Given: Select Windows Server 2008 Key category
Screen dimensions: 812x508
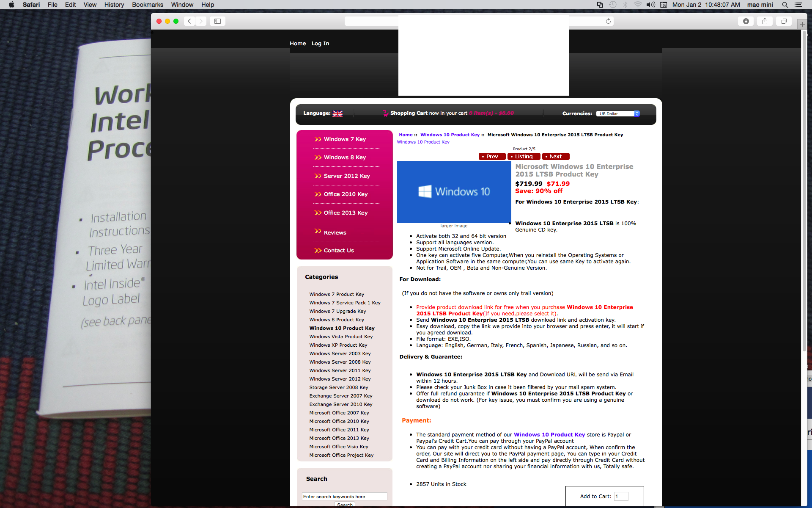Looking at the screenshot, I should pos(340,362).
